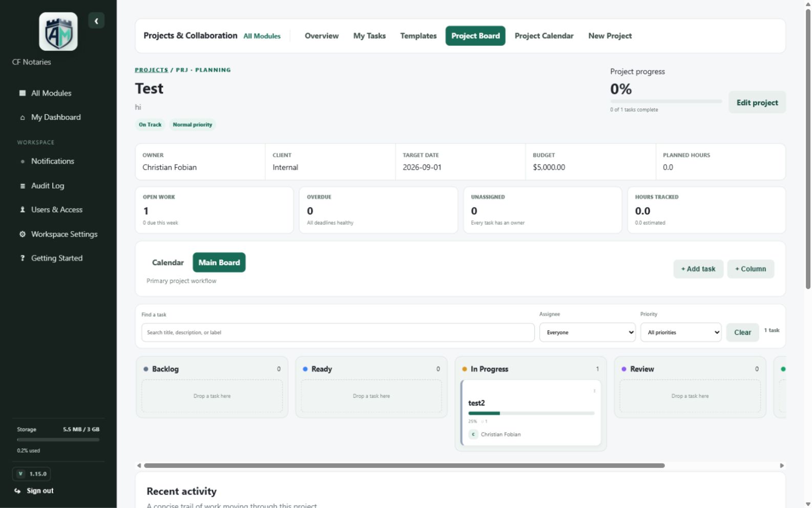812x508 pixels.
Task: Go to the My Tasks tab
Action: point(369,36)
